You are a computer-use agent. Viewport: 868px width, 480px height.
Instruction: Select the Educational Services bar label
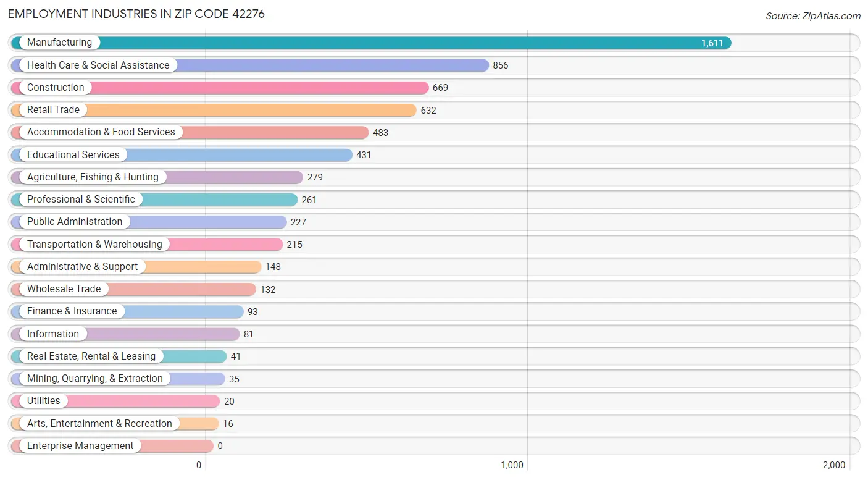point(73,154)
